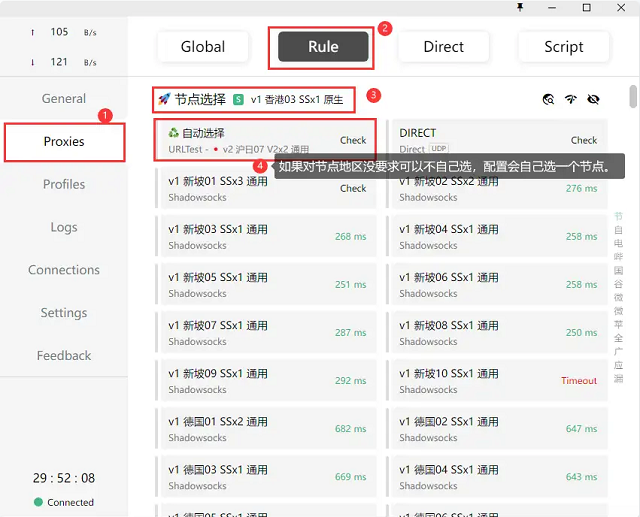The height and width of the screenshot is (517, 640).
Task: Select proxy v1 新坡05 SSx1 通用
Action: (265, 284)
